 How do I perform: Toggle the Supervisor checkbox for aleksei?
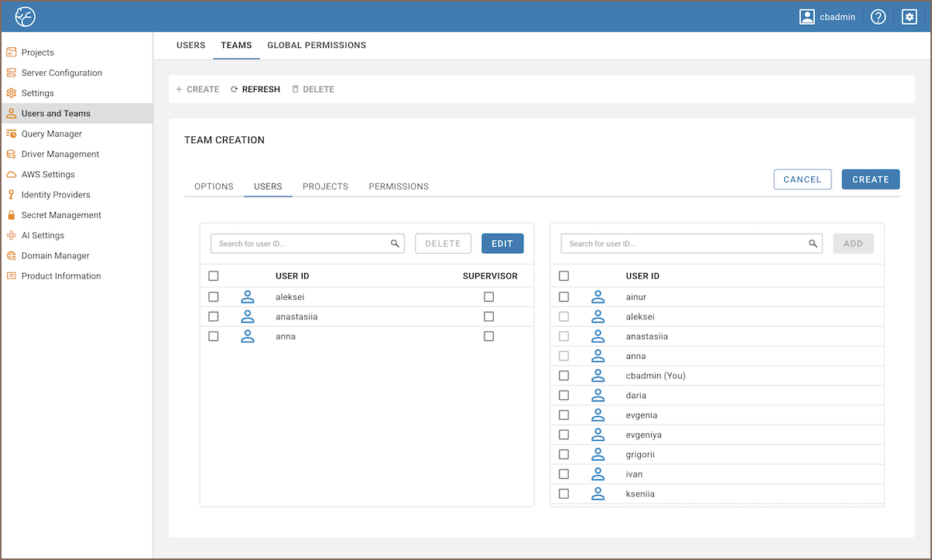488,296
